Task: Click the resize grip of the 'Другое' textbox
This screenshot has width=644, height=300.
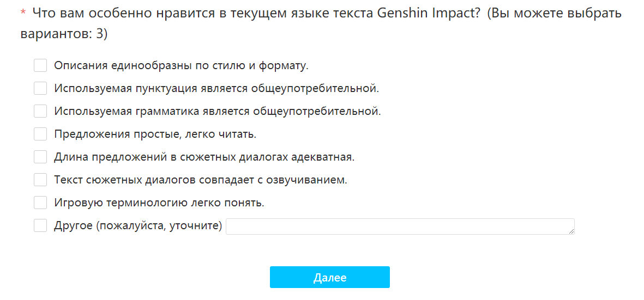Action: point(571,231)
